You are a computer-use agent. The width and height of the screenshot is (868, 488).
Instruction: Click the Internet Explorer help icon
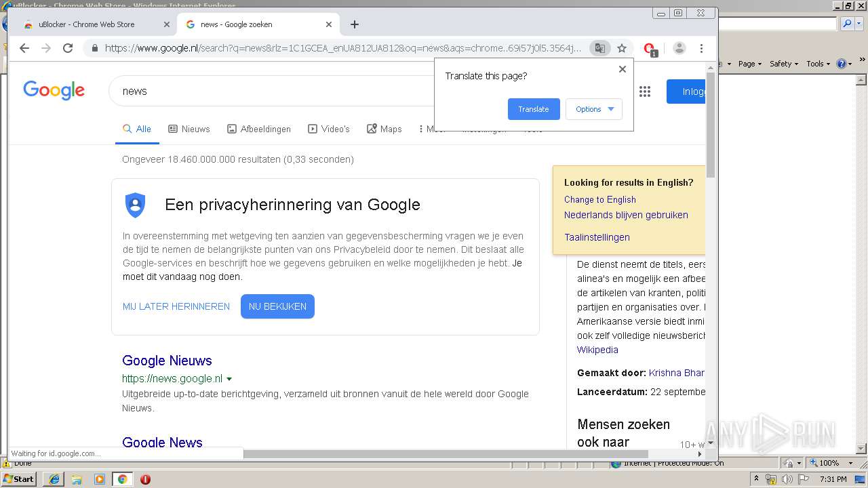tap(842, 64)
